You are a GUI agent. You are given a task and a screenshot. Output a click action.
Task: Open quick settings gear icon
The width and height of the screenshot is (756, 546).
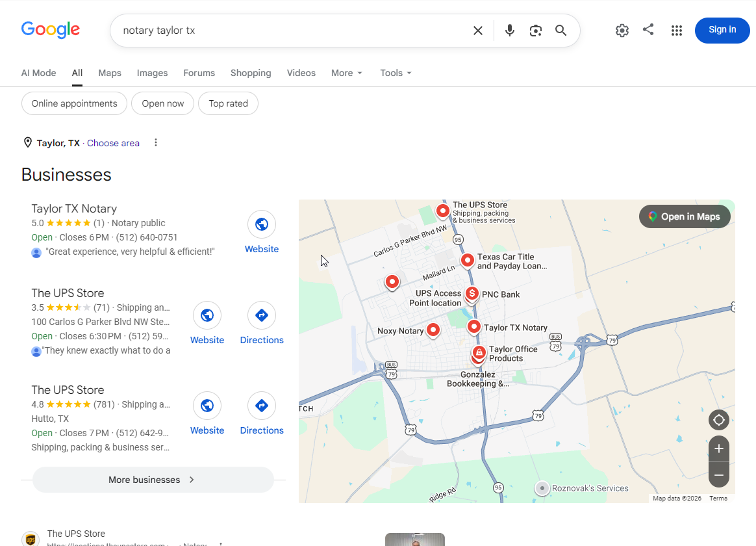[x=622, y=31]
